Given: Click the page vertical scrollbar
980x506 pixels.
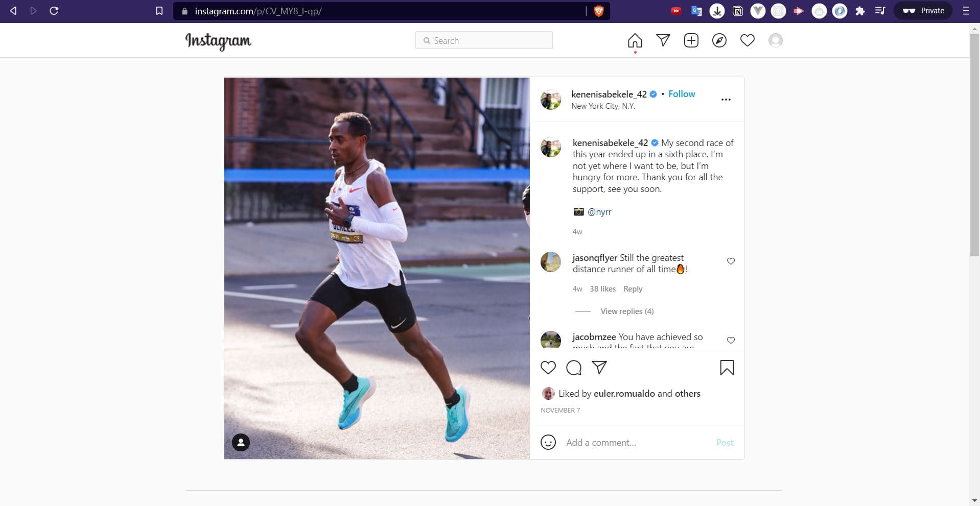Looking at the screenshot, I should tap(975, 144).
